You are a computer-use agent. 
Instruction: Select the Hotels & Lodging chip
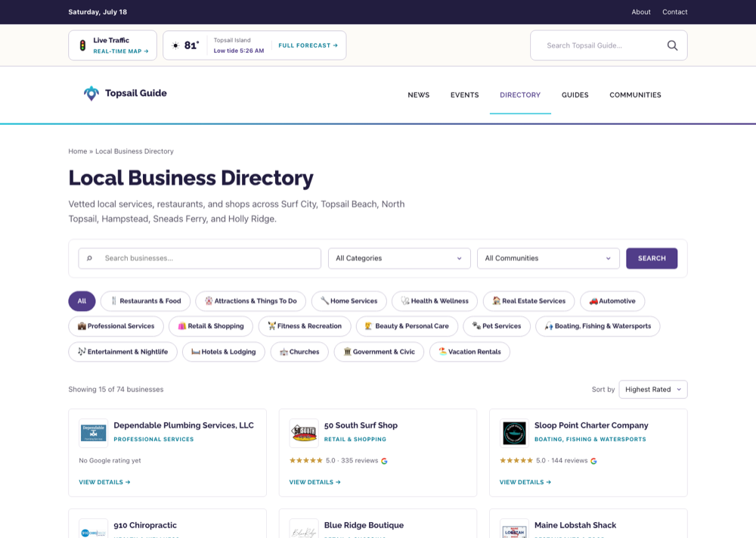224,352
